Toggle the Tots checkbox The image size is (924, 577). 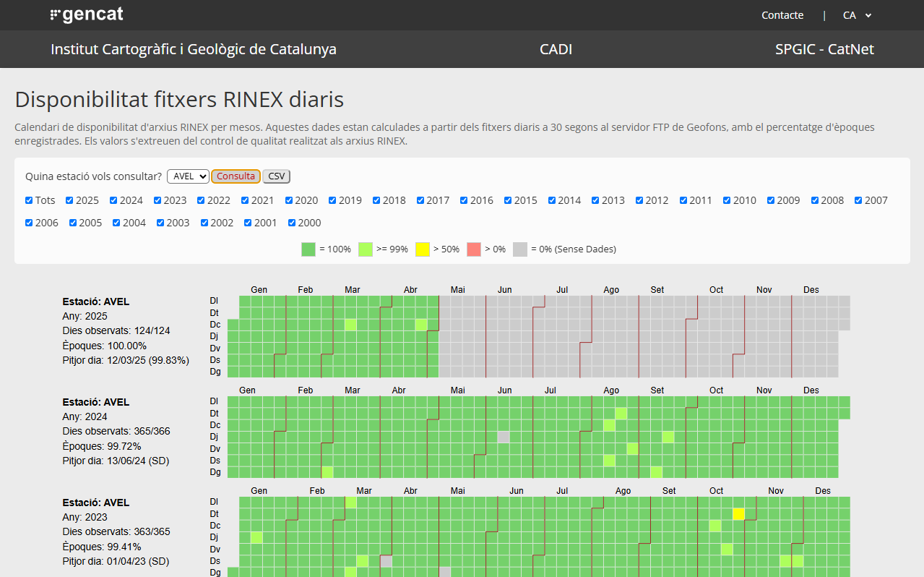click(29, 200)
